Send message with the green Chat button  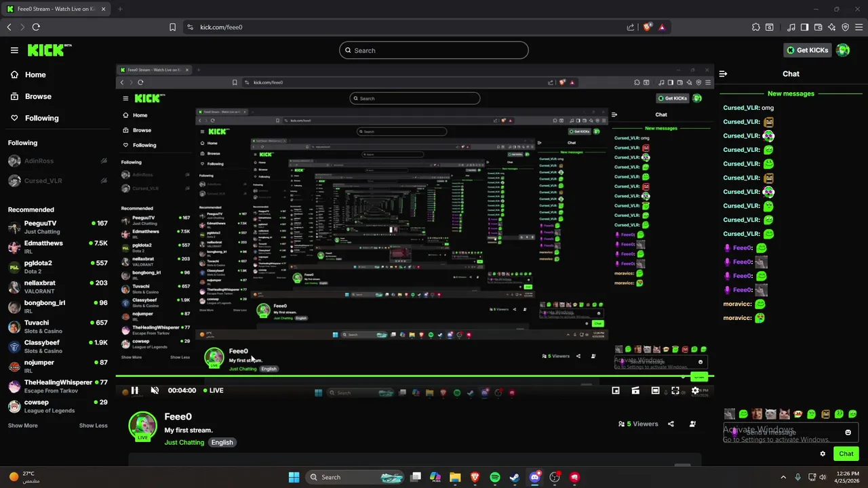pyautogui.click(x=846, y=453)
